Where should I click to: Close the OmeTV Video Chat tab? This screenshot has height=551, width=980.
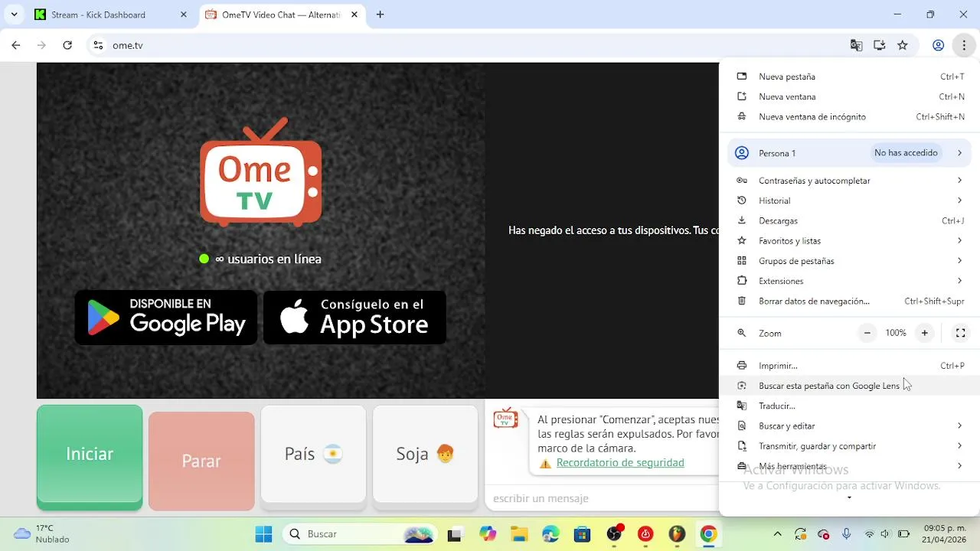click(x=354, y=15)
